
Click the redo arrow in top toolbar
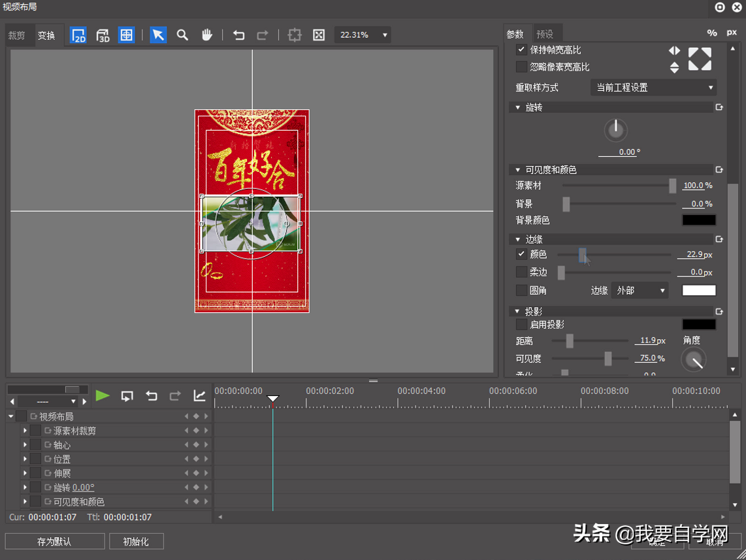click(x=262, y=35)
